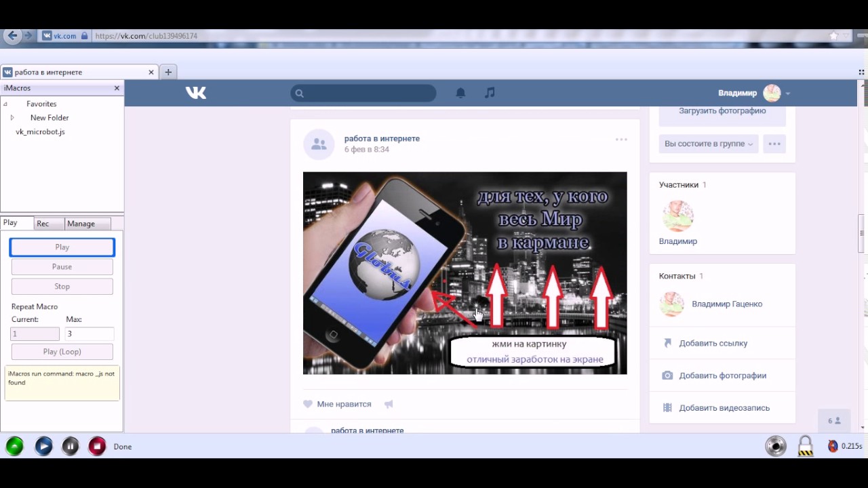Open the post's three-dot options menu

point(621,140)
